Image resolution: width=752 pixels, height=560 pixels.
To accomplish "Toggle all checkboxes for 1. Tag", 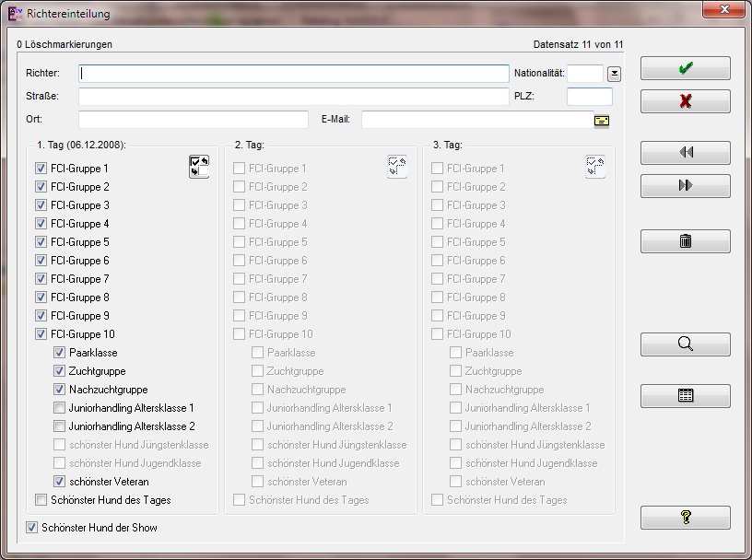I will point(199,167).
